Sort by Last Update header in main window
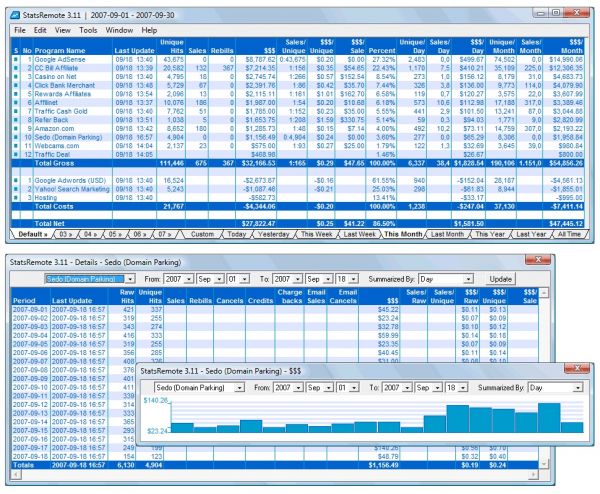Screen dimensions: 600x494 coord(134,51)
